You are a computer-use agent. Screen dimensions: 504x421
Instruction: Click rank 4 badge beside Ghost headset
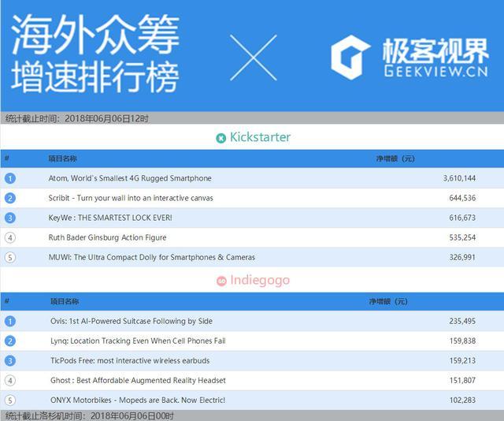click(x=10, y=380)
